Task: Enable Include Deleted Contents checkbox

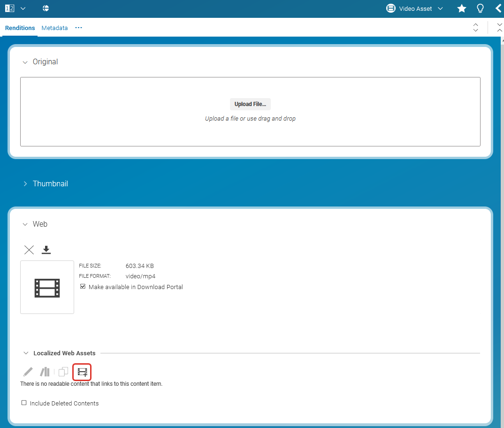Action: tap(24, 403)
